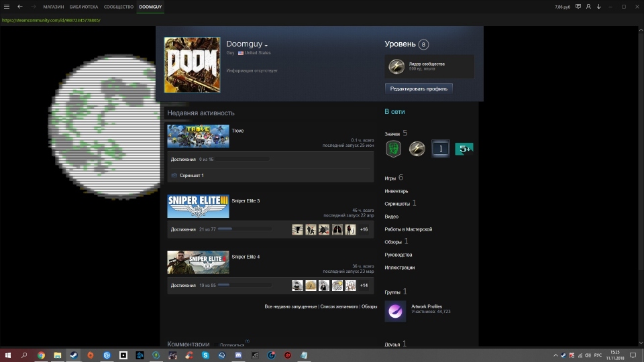
Task: Select the green face badge
Action: point(394,149)
